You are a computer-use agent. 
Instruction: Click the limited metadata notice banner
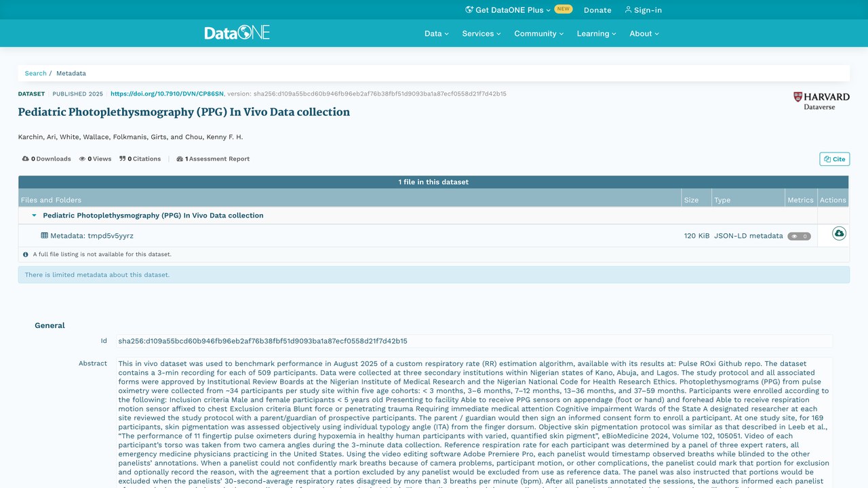click(433, 274)
